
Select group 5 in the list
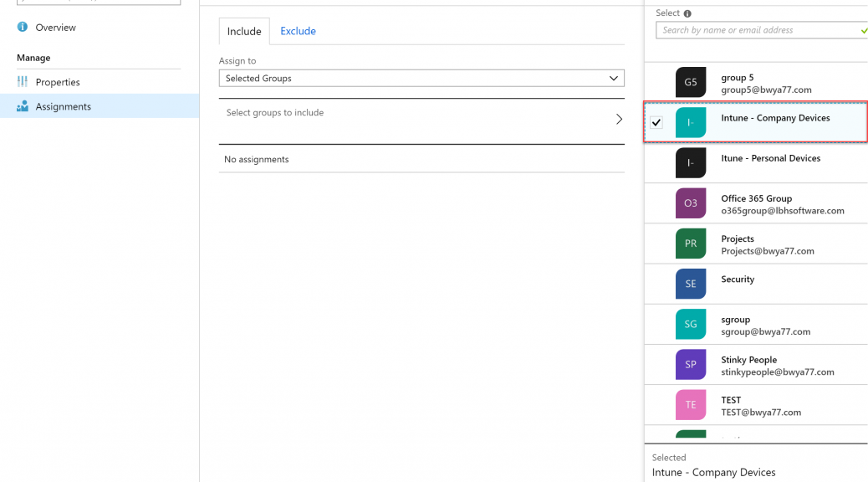pos(756,82)
